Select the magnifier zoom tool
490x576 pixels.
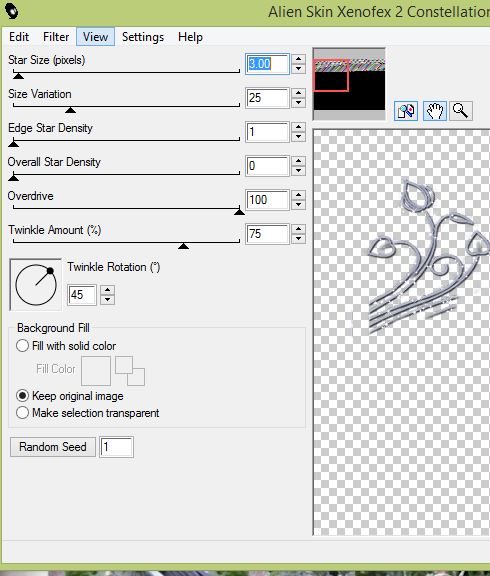click(461, 111)
